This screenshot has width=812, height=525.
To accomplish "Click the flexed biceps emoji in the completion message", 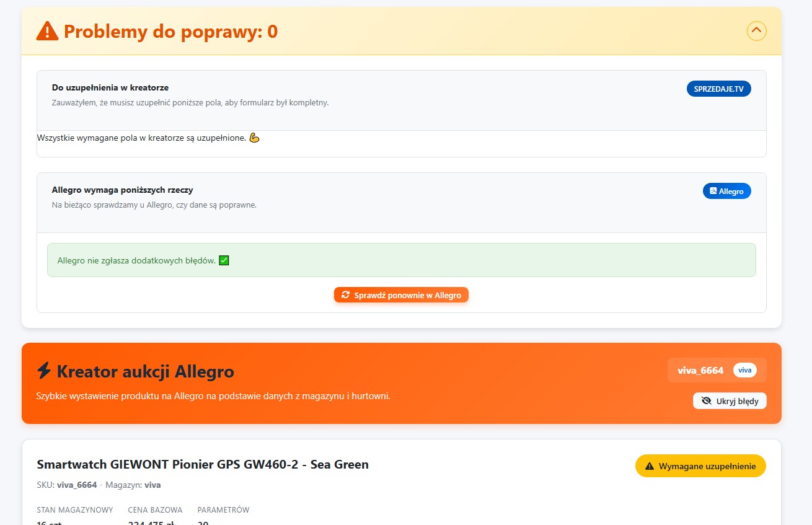I will click(x=254, y=137).
